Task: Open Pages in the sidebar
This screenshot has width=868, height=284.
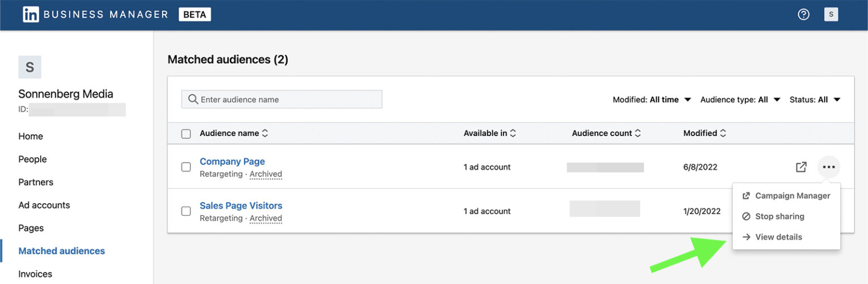Action: pyautogui.click(x=31, y=228)
